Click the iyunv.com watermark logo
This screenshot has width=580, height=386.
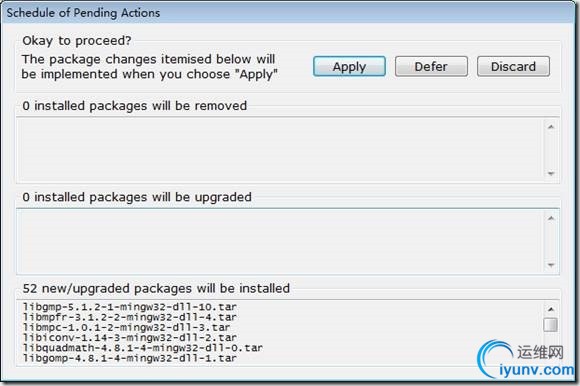pyautogui.click(x=526, y=360)
